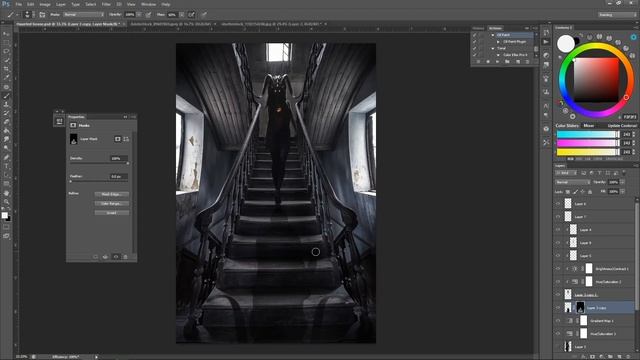The width and height of the screenshot is (640, 360).
Task: Select the Crop tool
Action: coord(6,69)
